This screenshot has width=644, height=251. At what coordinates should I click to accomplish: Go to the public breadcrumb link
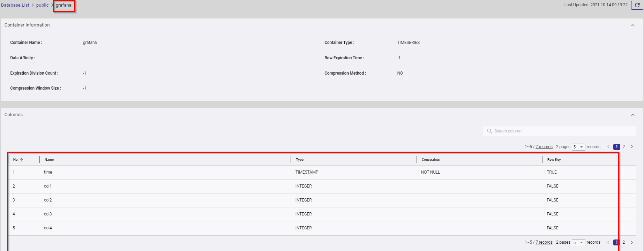[x=42, y=5]
